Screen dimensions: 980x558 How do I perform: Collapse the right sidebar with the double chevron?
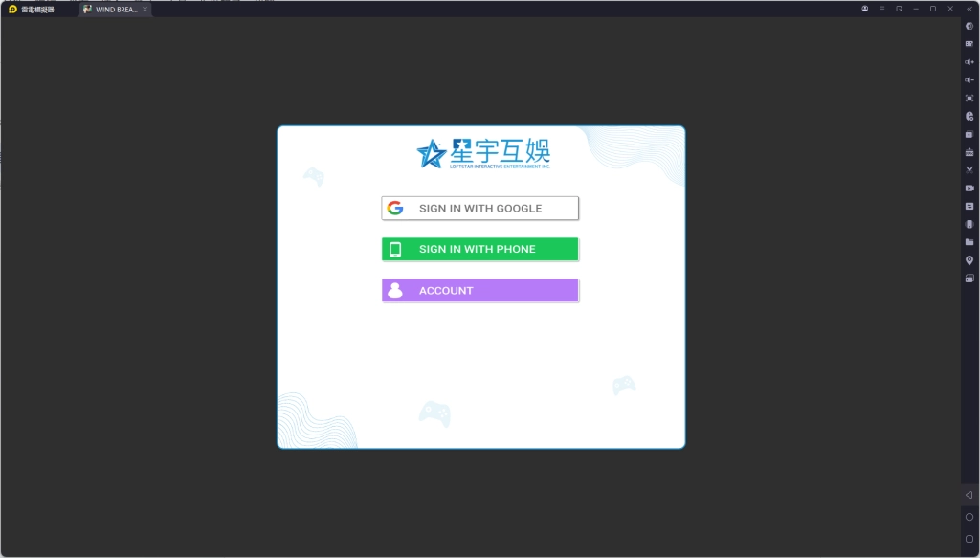point(969,9)
